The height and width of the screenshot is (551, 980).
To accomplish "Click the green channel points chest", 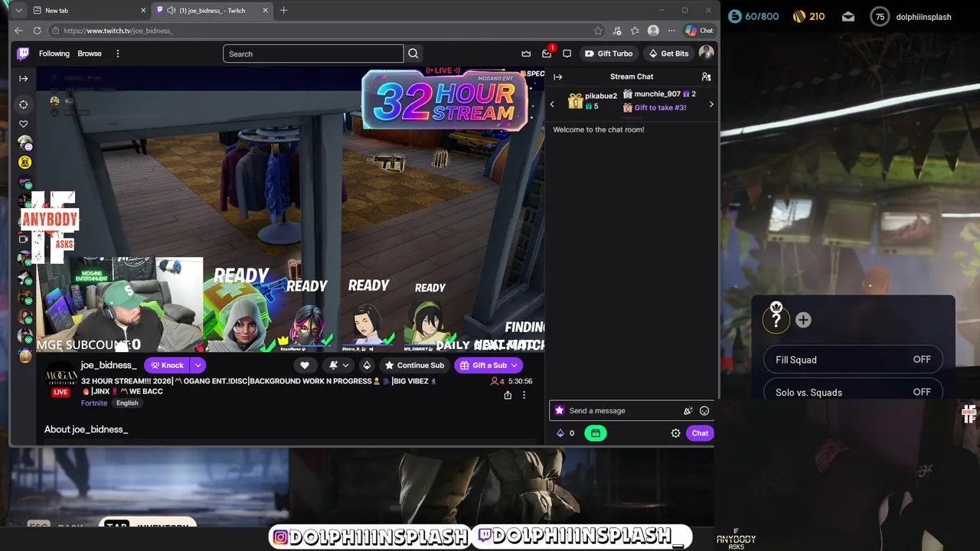I will click(x=595, y=433).
